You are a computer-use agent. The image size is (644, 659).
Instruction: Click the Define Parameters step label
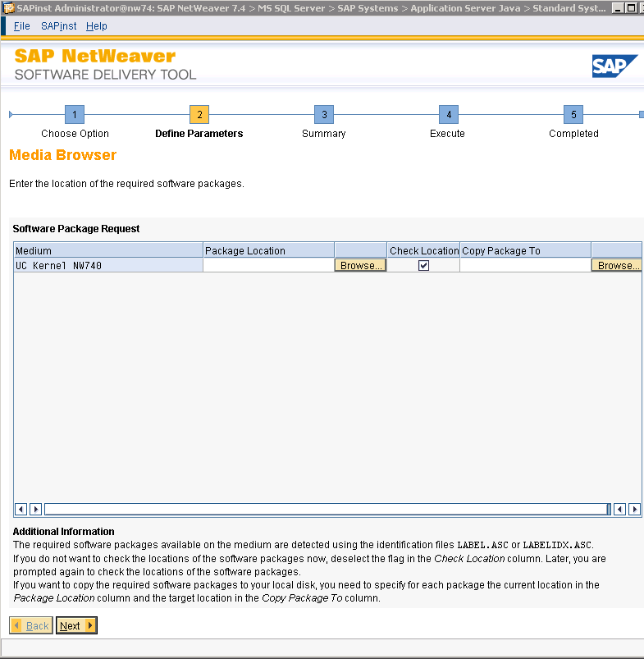point(199,133)
